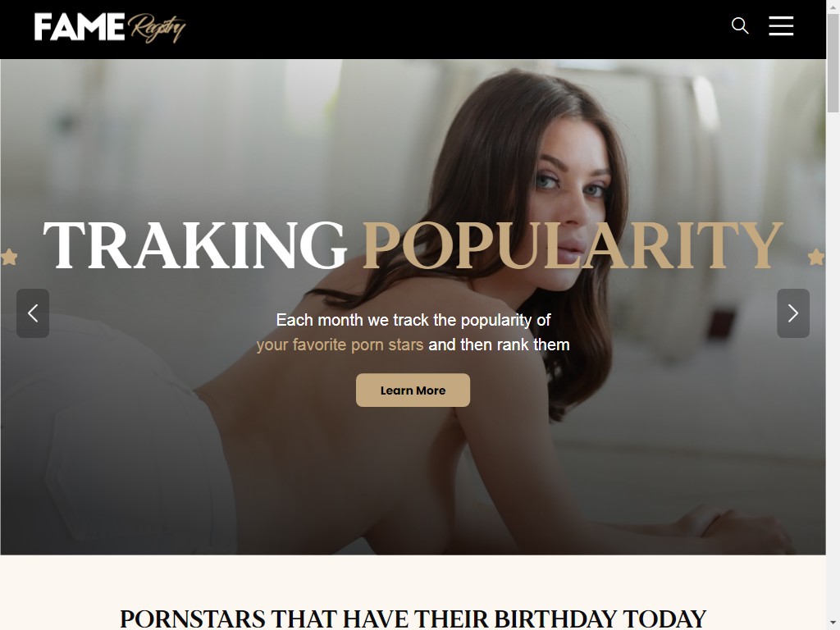The image size is (840, 630).
Task: Click the scrollbar up arrow
Action: 833,5
